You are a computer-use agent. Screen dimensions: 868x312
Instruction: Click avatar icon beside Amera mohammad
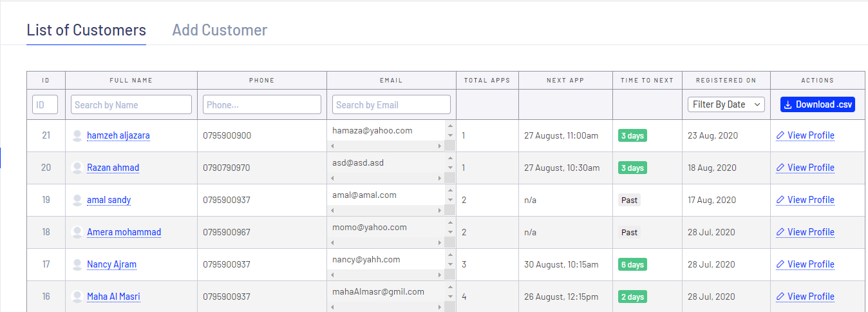click(77, 232)
